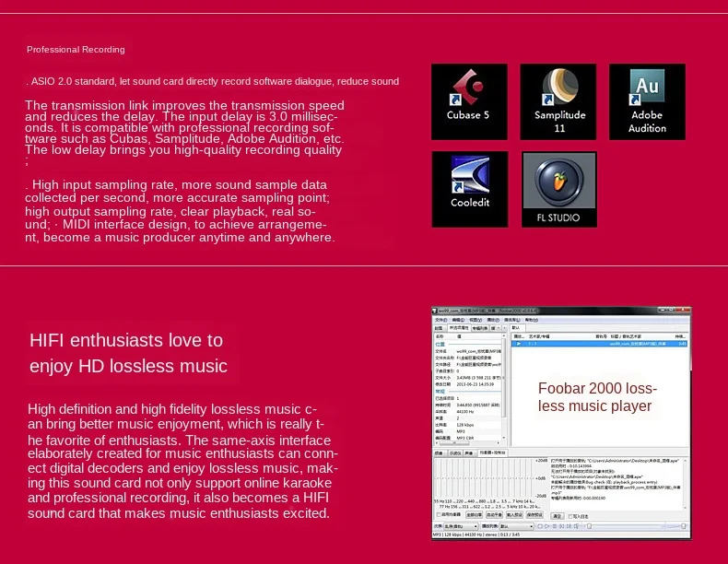This screenshot has width=728, height=564.
Task: Switch to the 专辑列表 album list tab
Action: [x=480, y=328]
